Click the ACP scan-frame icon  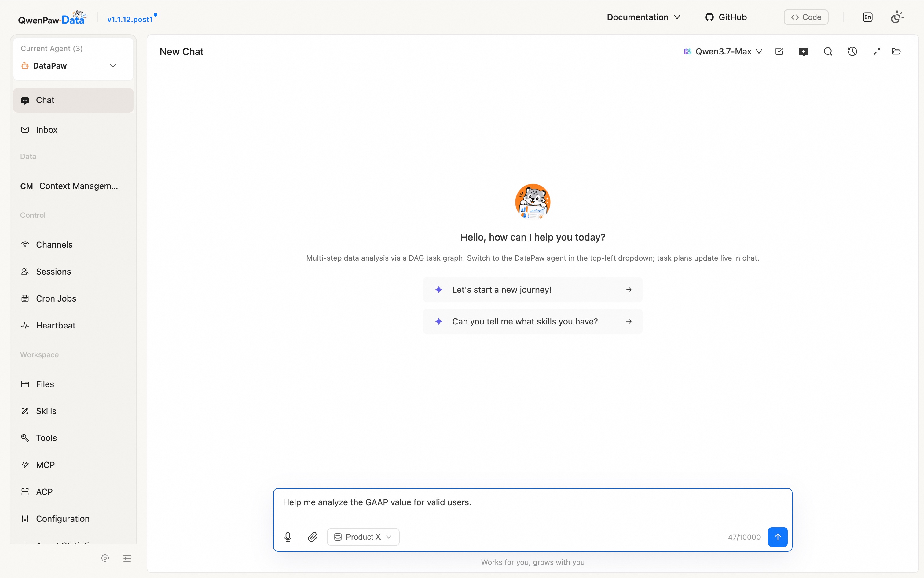coord(25,492)
